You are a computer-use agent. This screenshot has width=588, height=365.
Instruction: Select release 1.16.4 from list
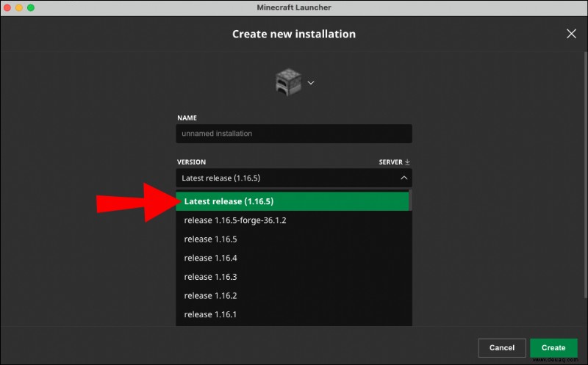click(x=292, y=258)
